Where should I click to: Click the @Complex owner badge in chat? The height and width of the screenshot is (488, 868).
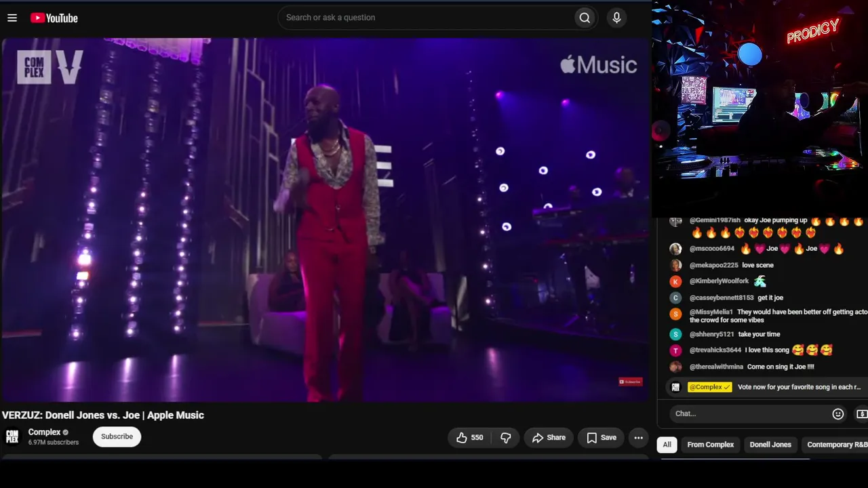[x=709, y=387]
